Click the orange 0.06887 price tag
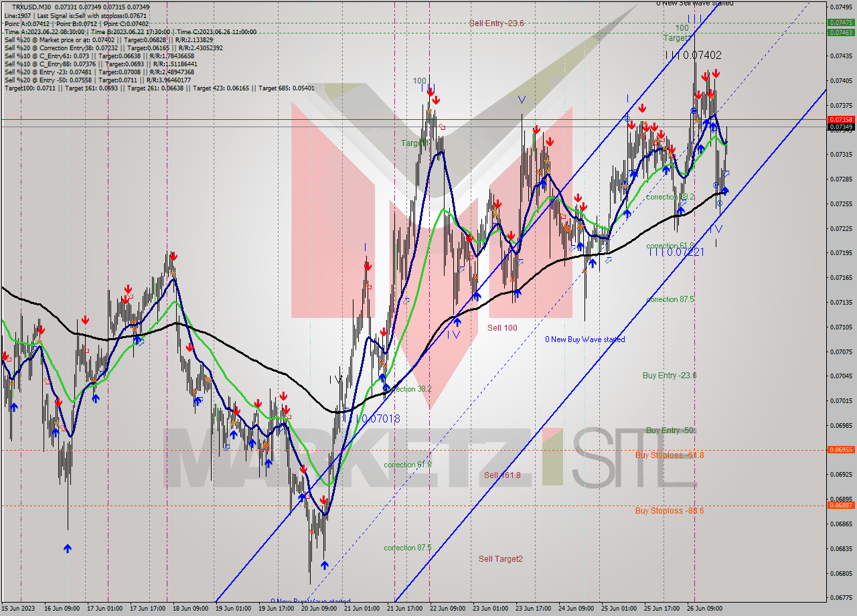The height and width of the screenshot is (616, 857). coord(841,505)
